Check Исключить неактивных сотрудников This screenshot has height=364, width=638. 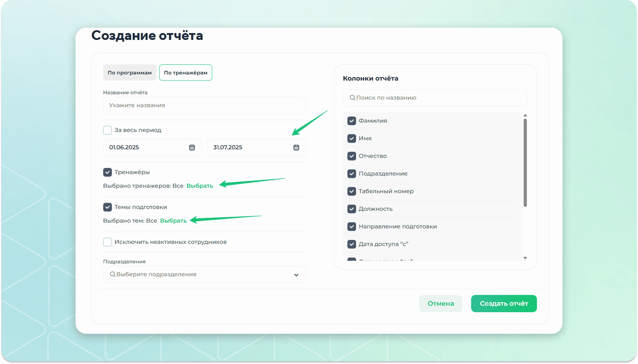click(x=108, y=242)
